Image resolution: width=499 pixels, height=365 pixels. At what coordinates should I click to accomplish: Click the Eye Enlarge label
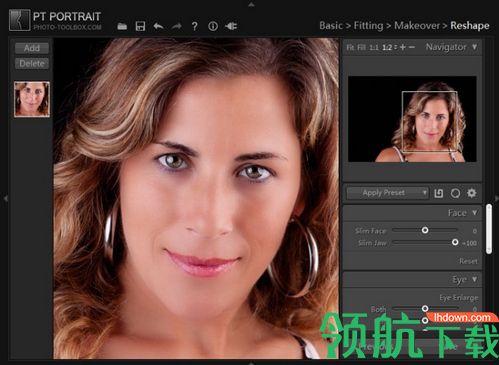pos(459,297)
